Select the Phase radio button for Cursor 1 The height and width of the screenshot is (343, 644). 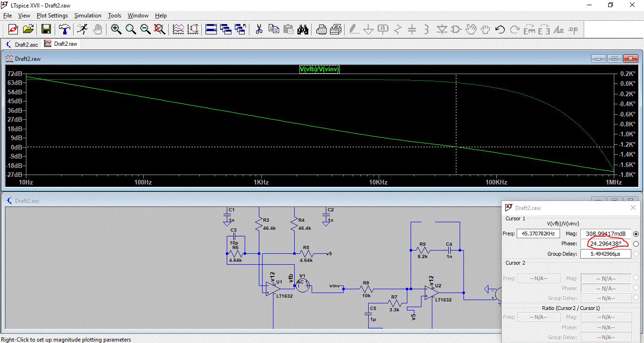tap(636, 243)
